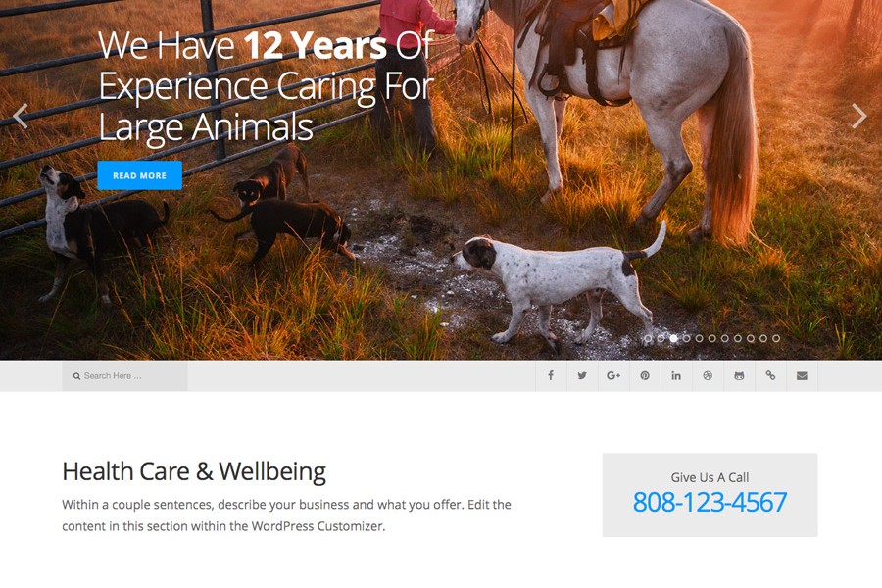Click the chain link icon

click(770, 376)
